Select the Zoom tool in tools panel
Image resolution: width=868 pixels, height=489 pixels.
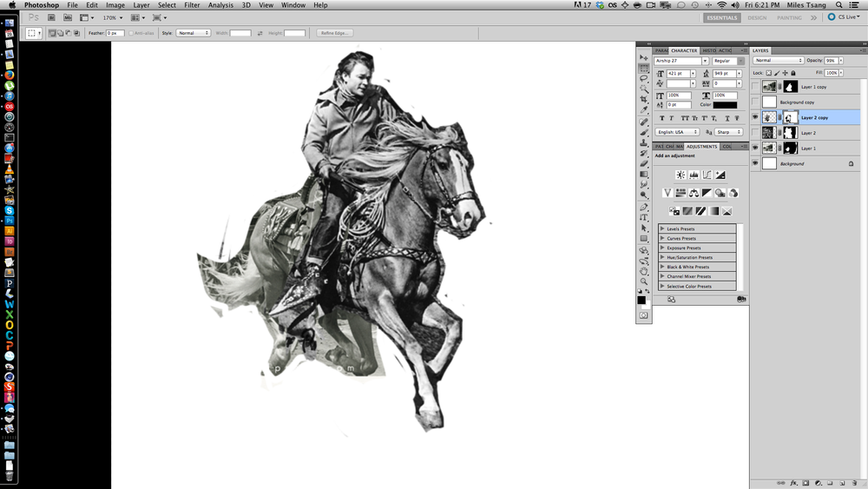pos(644,281)
